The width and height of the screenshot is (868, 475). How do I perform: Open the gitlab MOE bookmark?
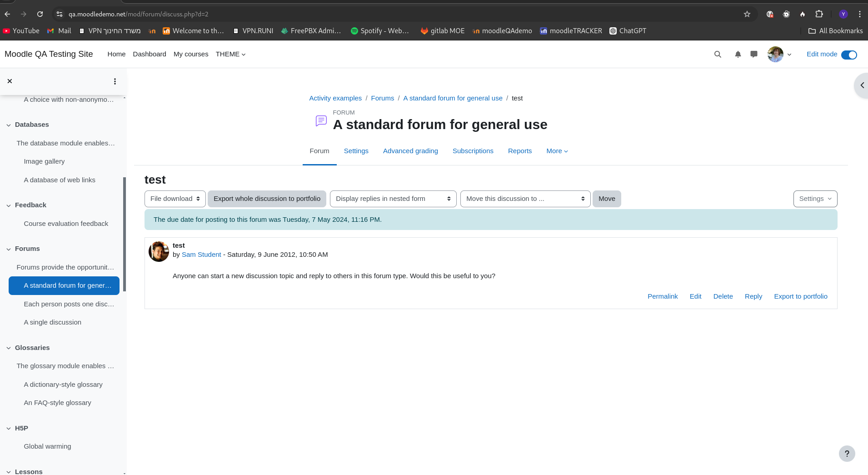pos(442,31)
